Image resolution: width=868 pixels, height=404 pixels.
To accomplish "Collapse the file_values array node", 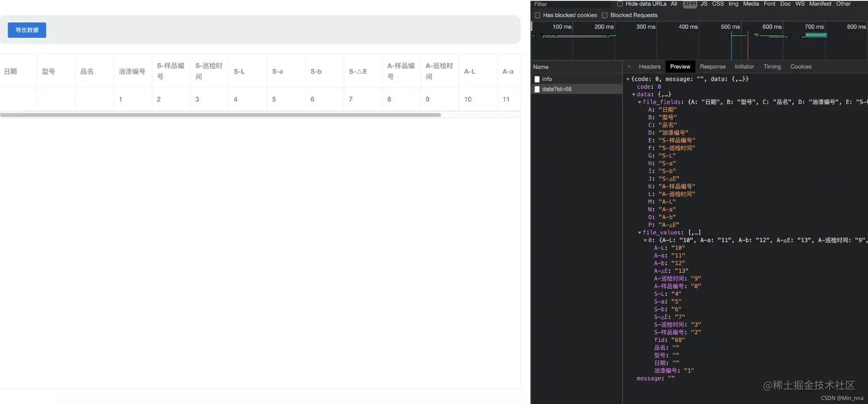I will click(x=640, y=233).
